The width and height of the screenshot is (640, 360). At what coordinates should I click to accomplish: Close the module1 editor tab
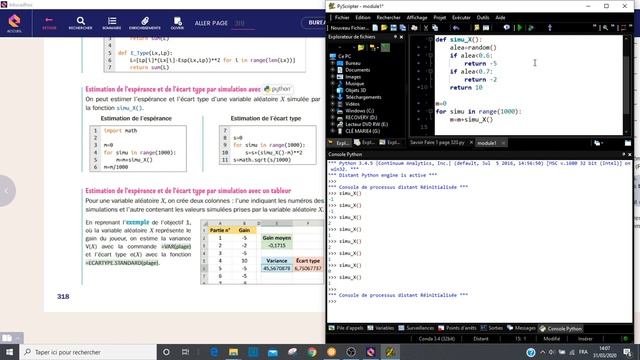click(x=503, y=143)
